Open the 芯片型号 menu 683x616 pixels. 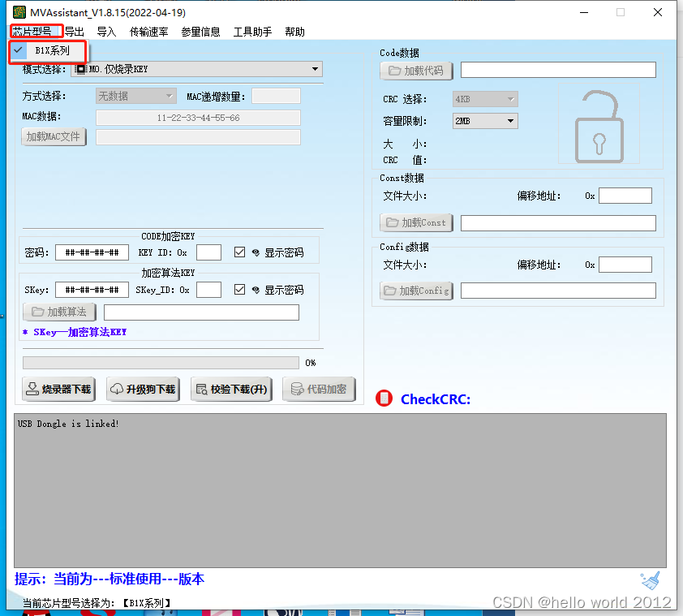click(x=32, y=32)
